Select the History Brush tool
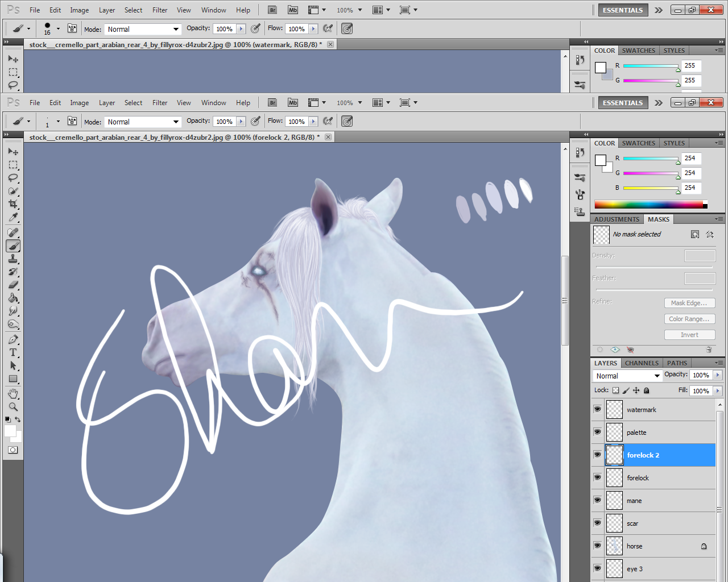Image resolution: width=728 pixels, height=582 pixels. click(13, 272)
